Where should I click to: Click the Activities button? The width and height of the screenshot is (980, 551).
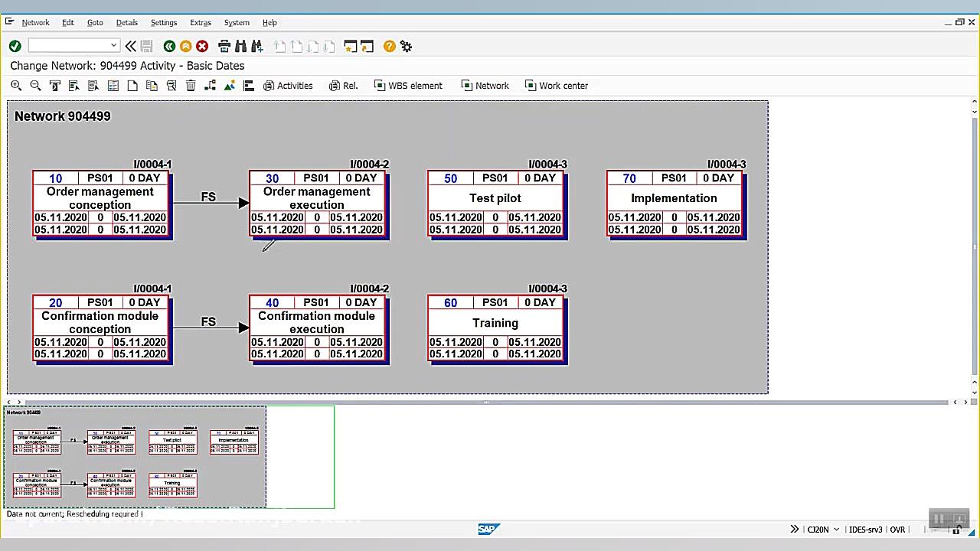coord(288,86)
